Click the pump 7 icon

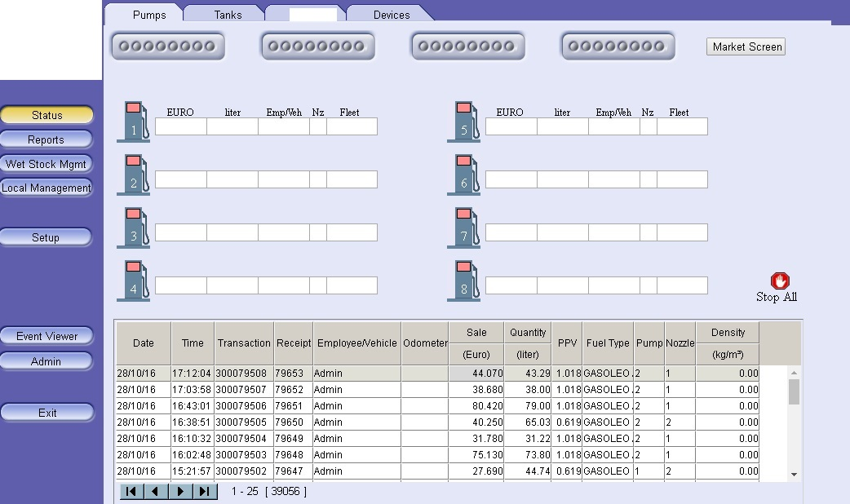pyautogui.click(x=465, y=228)
